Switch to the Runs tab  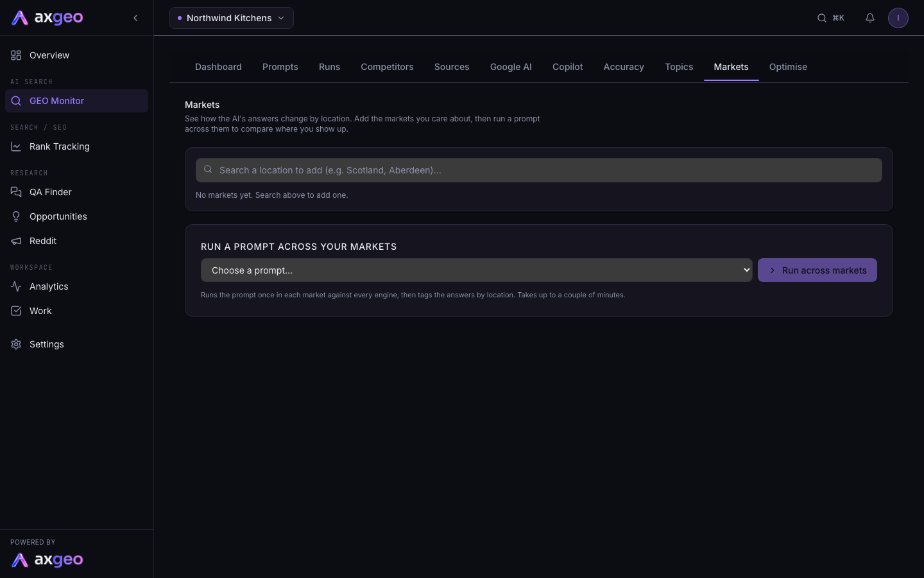[330, 67]
